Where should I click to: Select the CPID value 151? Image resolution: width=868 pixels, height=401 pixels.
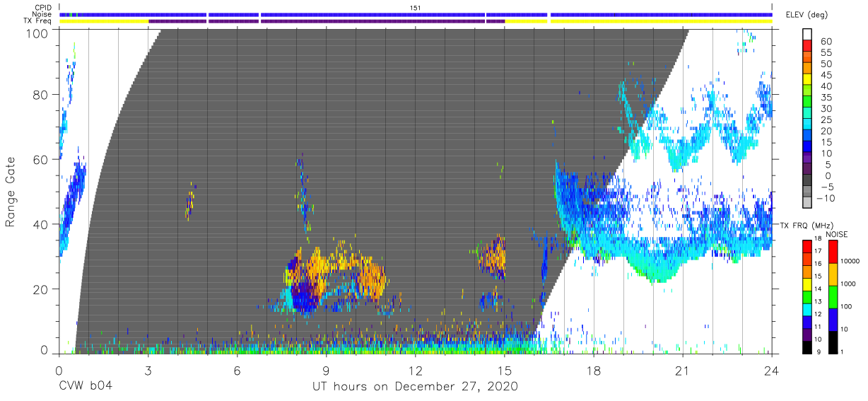click(415, 7)
